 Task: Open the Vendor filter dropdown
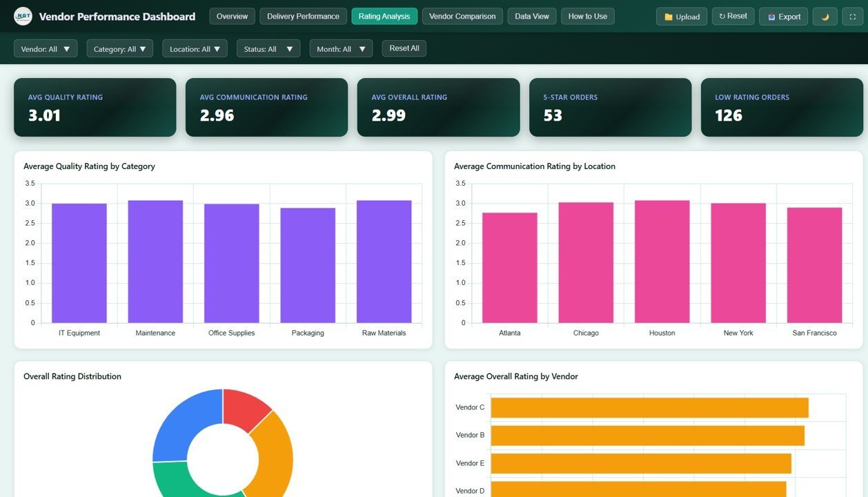pyautogui.click(x=45, y=48)
